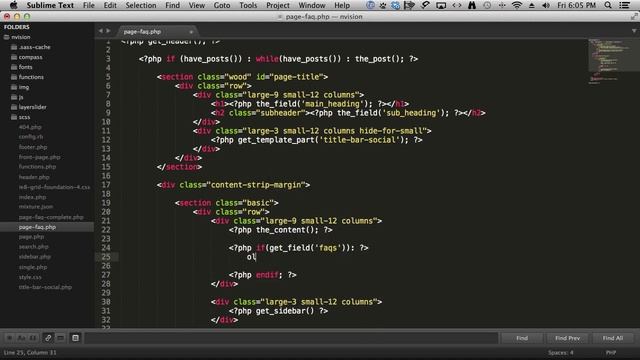Toggle highlight matches option
This screenshot has width=640, height=360.
76,338
